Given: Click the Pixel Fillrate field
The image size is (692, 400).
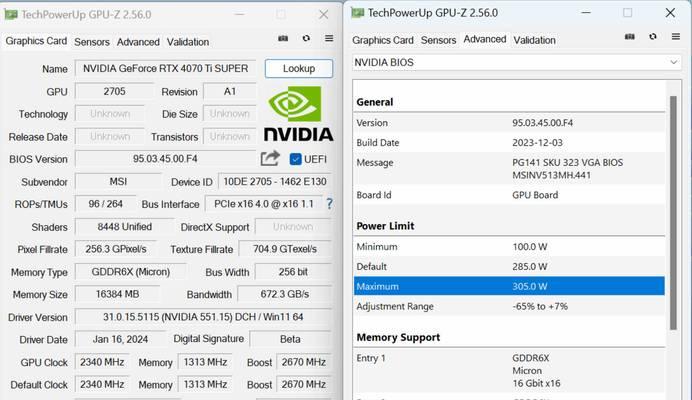Looking at the screenshot, I should click(x=116, y=249).
